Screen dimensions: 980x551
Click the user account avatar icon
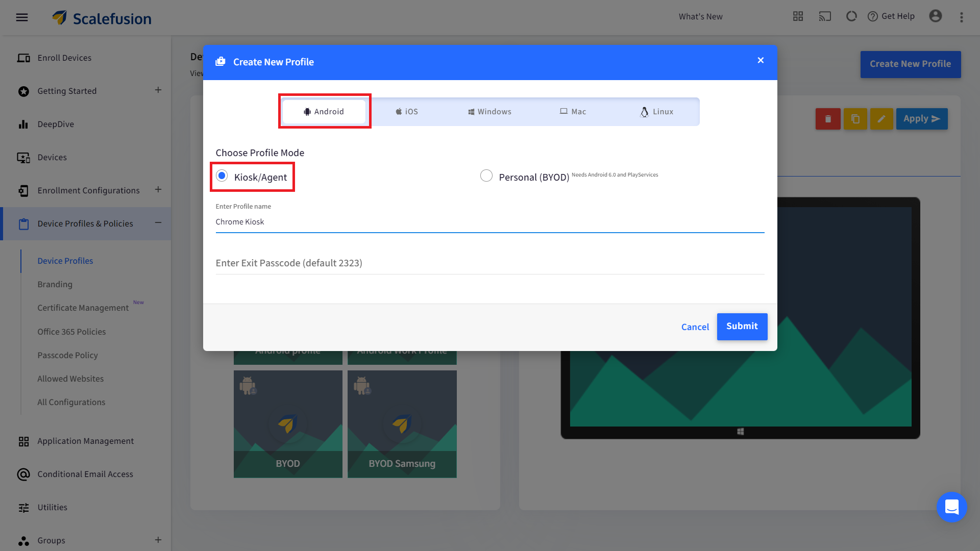point(935,16)
